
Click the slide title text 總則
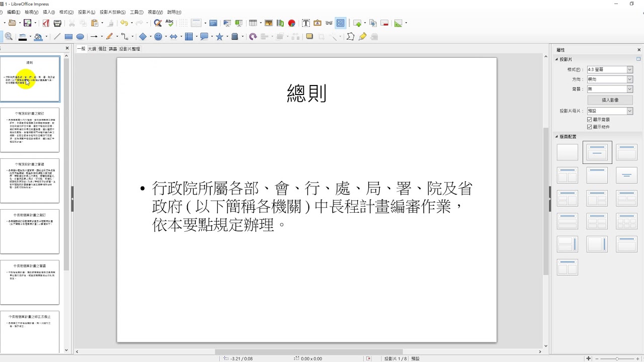coord(307,94)
